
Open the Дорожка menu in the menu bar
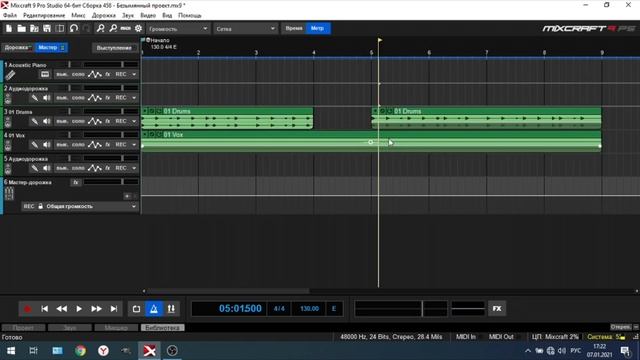tap(104, 16)
